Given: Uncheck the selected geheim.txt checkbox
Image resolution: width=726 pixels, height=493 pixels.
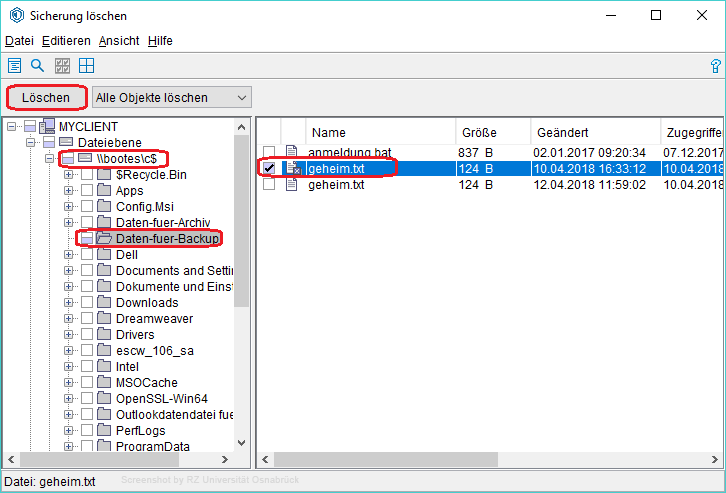Looking at the screenshot, I should tap(269, 168).
